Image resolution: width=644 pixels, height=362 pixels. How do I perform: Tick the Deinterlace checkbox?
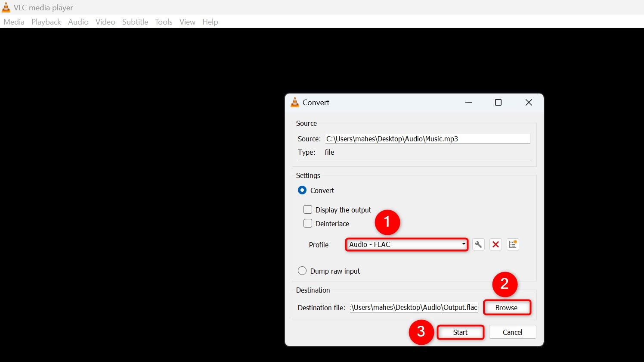tap(308, 224)
